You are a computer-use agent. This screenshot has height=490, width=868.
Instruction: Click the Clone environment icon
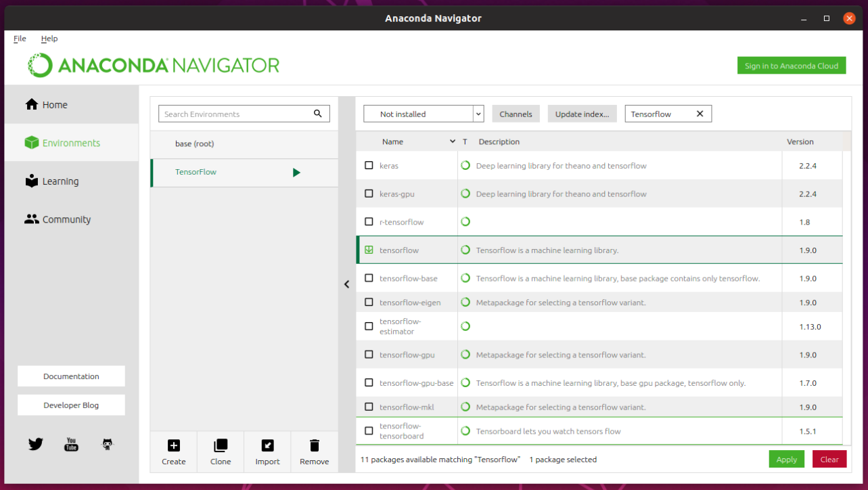coord(221,445)
